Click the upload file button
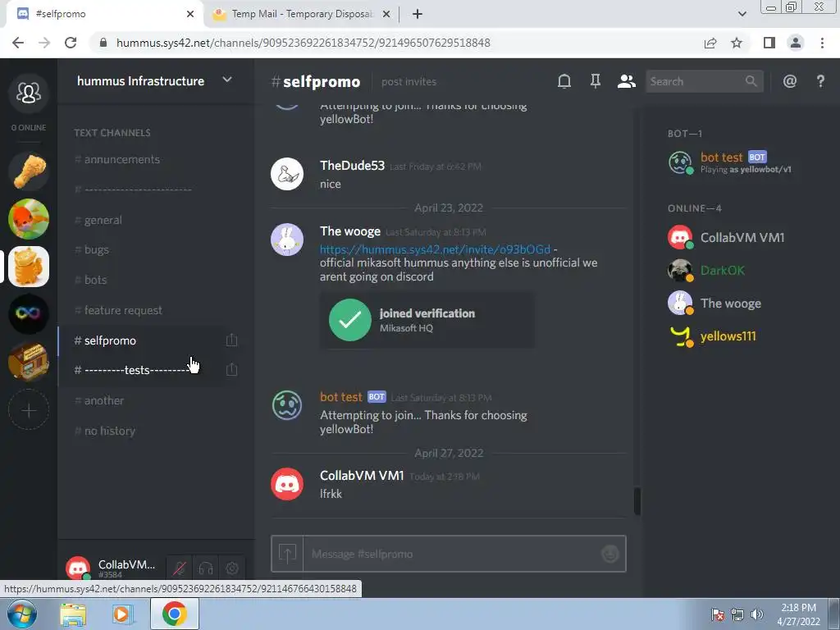 [x=287, y=554]
